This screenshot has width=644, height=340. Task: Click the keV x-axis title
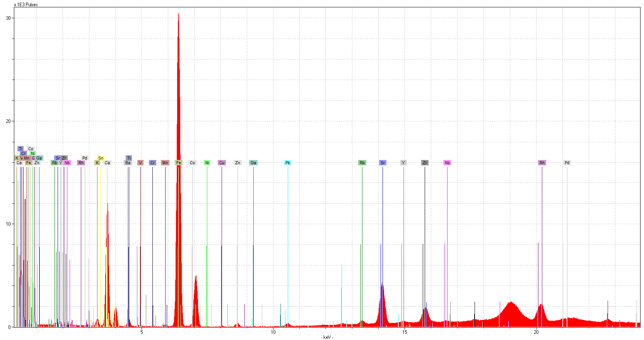(327, 337)
